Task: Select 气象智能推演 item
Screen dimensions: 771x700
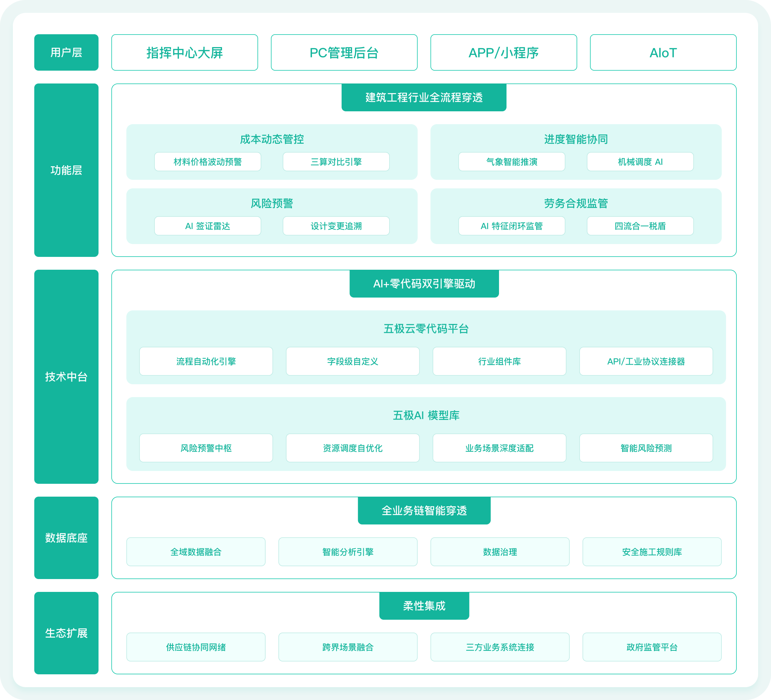Action: 512,162
